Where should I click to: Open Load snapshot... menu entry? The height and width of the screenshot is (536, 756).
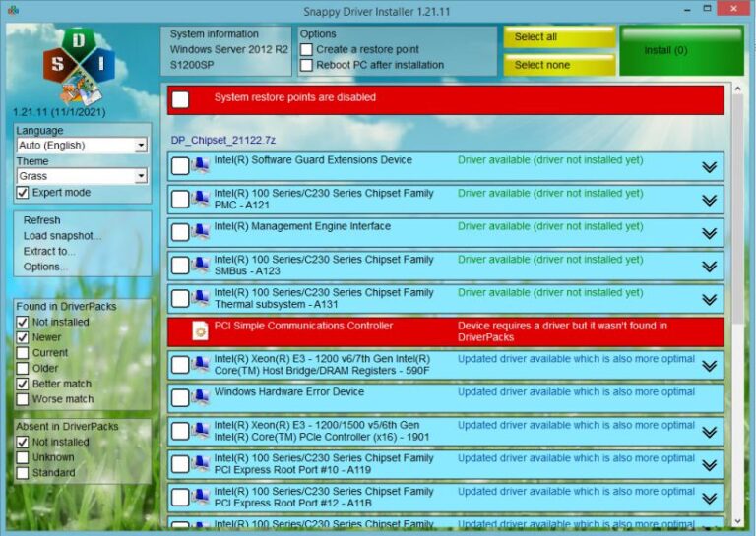62,235
